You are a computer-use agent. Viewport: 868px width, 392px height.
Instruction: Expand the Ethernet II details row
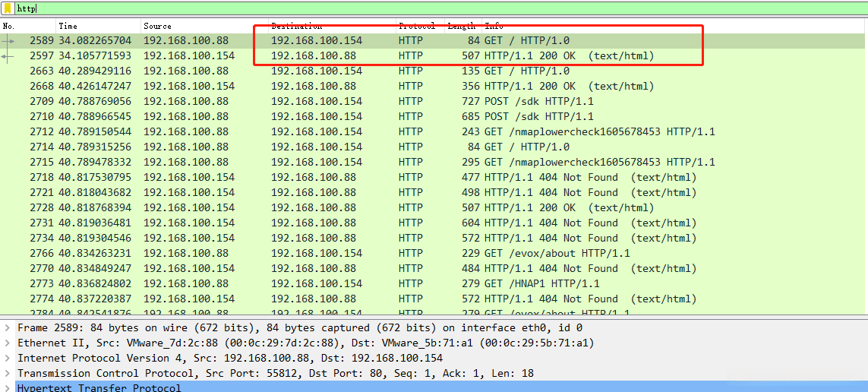point(7,343)
